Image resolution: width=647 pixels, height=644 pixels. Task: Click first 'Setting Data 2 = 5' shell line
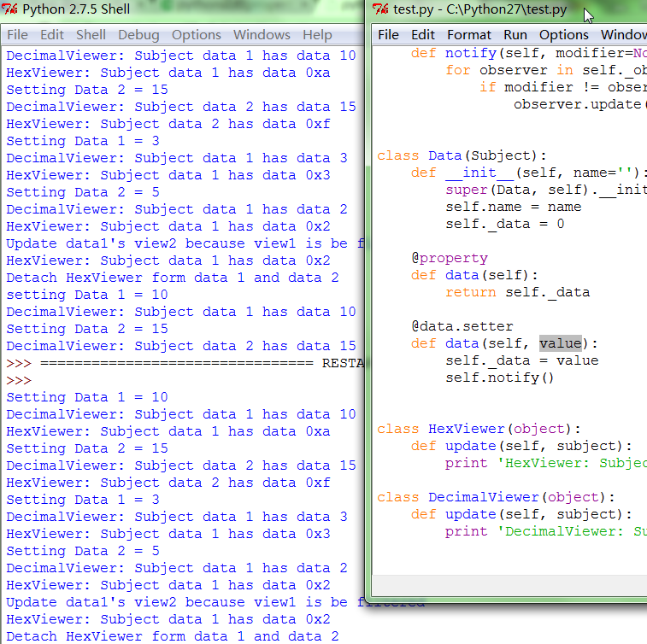click(x=83, y=192)
